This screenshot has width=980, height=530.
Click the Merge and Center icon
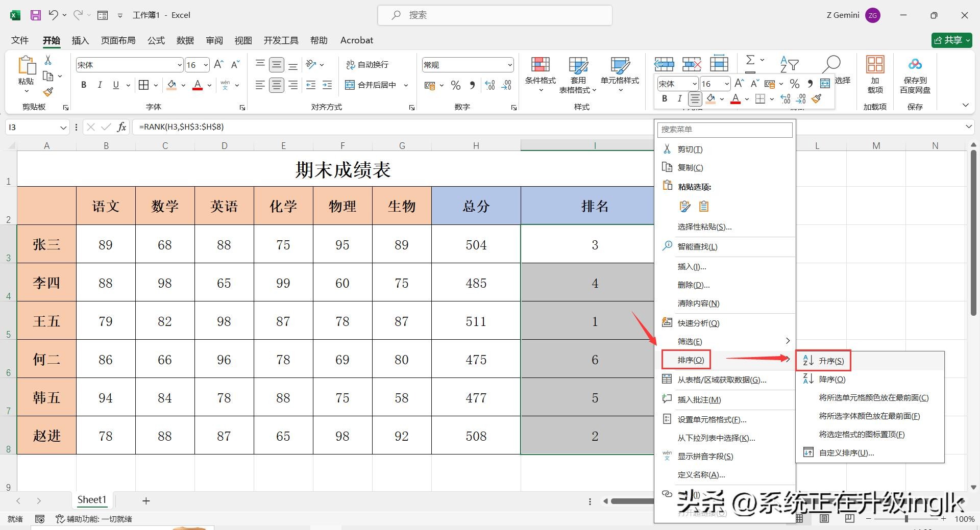tap(350, 85)
